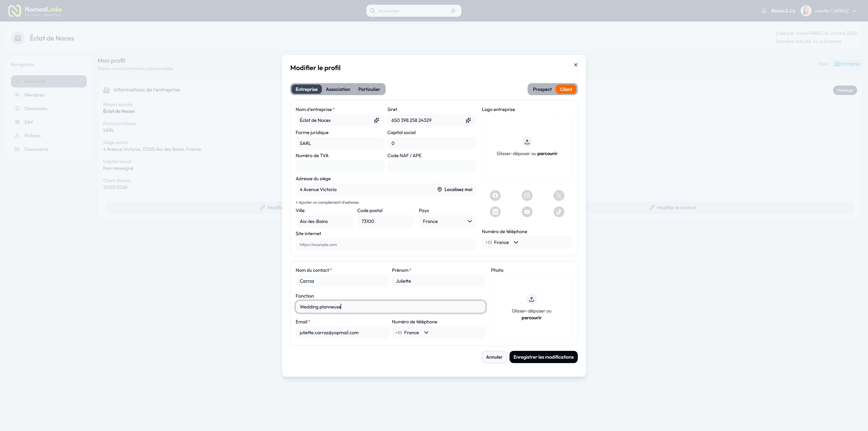Focus the Fonction field

(x=391, y=307)
